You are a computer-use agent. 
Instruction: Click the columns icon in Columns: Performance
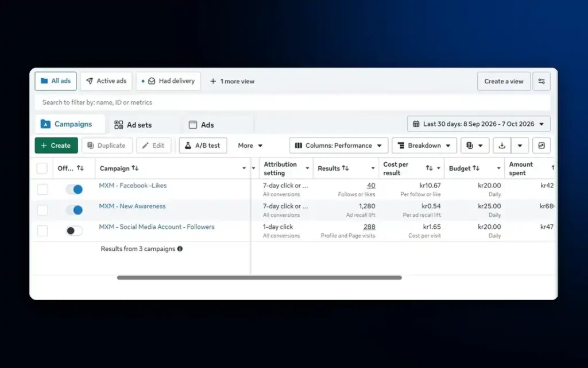click(x=299, y=145)
